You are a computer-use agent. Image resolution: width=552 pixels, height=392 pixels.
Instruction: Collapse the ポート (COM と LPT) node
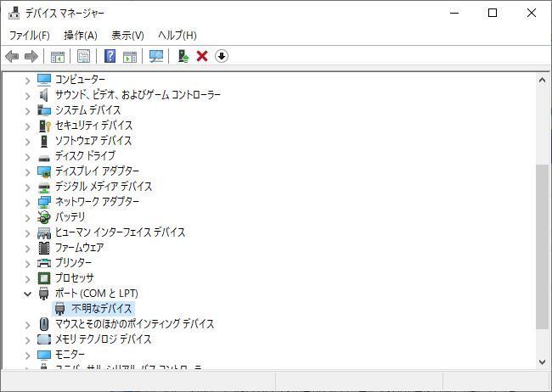pos(28,294)
